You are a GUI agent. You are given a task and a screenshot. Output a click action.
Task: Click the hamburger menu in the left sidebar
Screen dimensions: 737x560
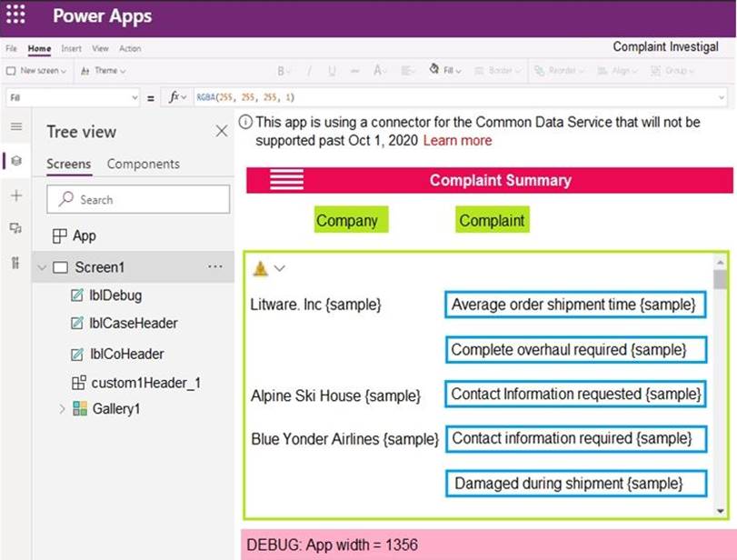[15, 126]
